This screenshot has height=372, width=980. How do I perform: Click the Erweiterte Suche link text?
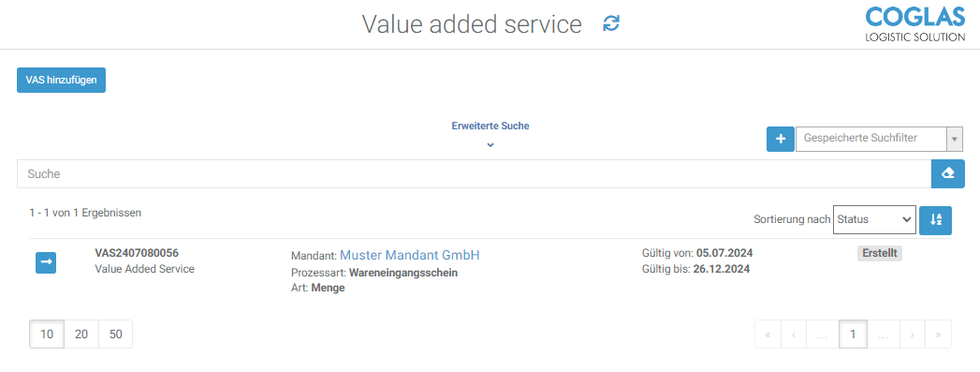point(490,126)
